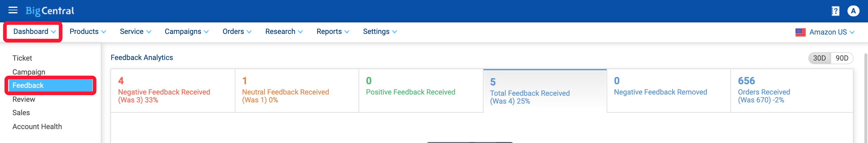Expand the Products dropdown menu
This screenshot has width=868, height=143.
pos(88,32)
